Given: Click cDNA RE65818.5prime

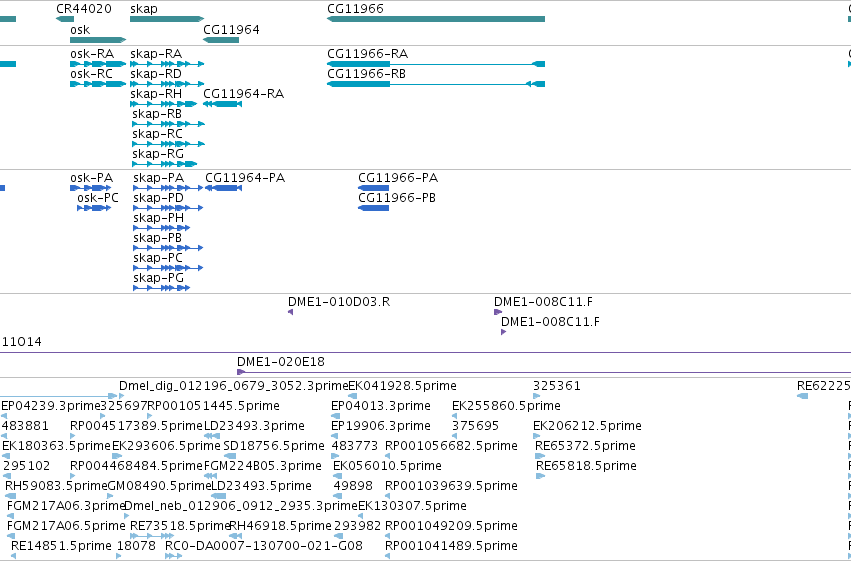Looking at the screenshot, I should point(541,476).
